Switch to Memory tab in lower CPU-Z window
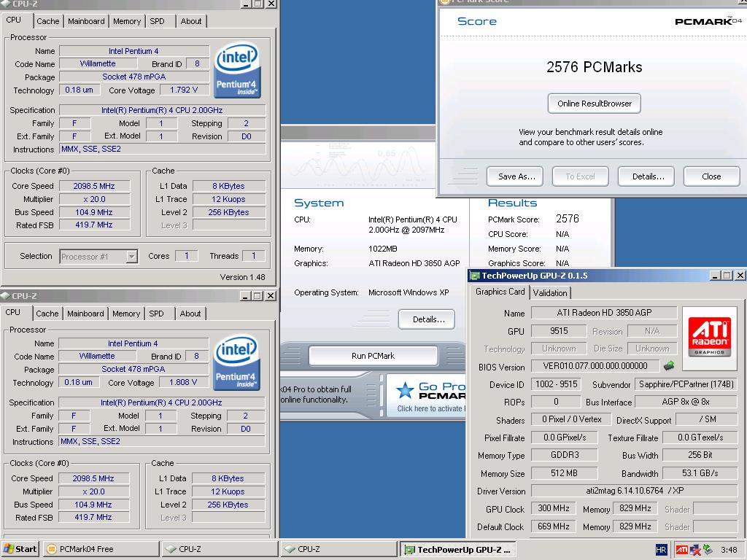 (126, 314)
